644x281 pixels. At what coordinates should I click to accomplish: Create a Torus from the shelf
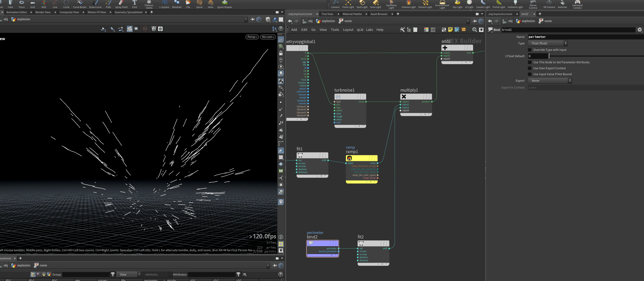click(x=21, y=4)
